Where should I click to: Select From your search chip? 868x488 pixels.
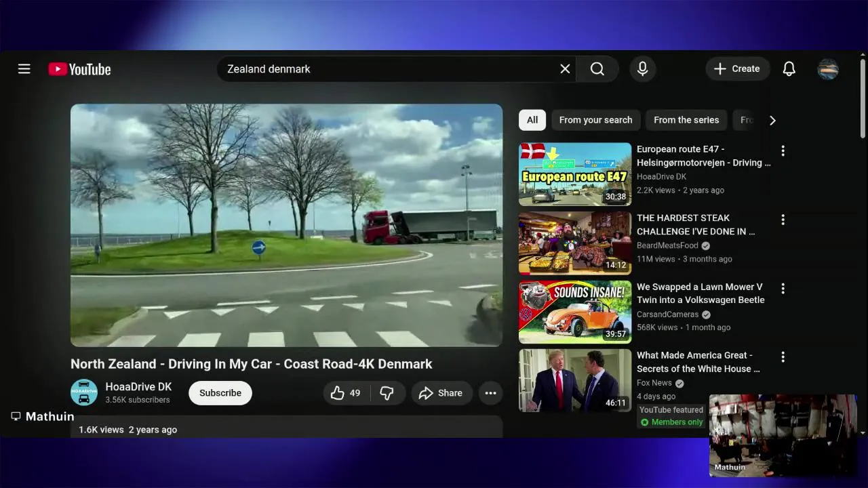click(x=595, y=120)
